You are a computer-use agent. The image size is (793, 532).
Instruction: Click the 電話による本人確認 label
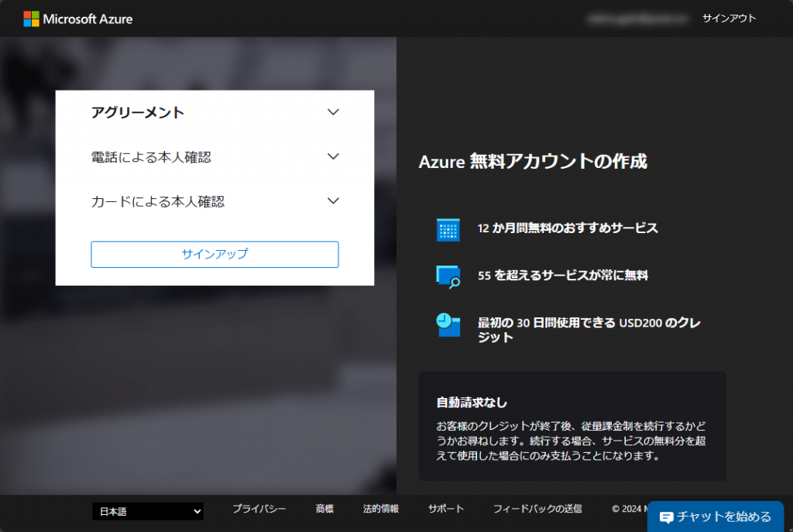coord(151,157)
